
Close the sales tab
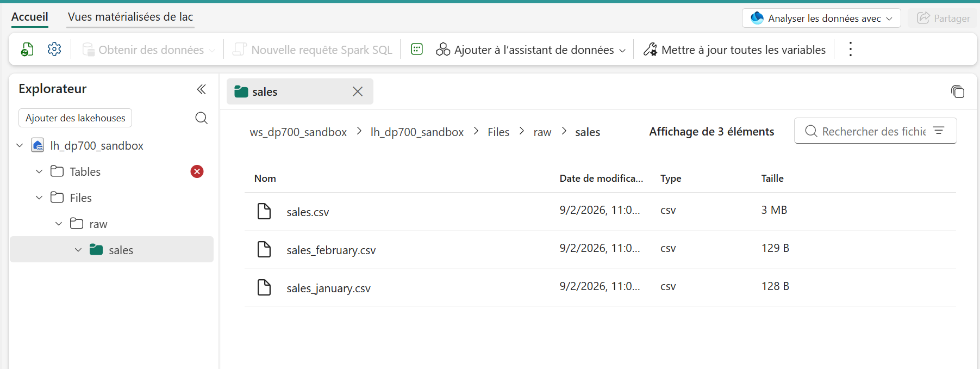click(x=357, y=91)
